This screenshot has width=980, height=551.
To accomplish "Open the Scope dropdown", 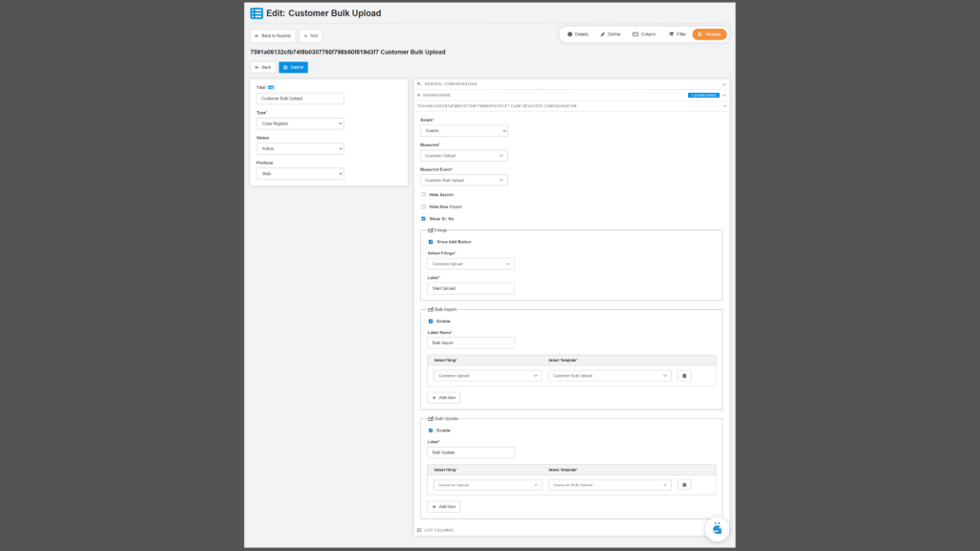I will tap(463, 130).
